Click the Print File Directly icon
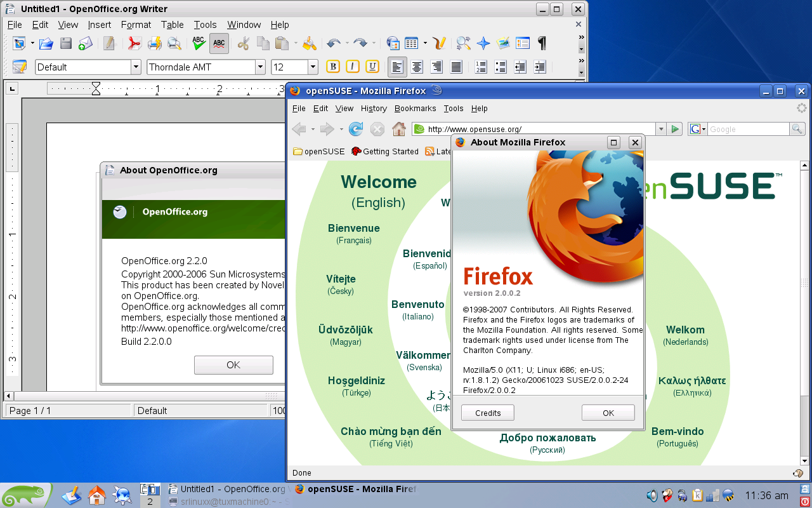 click(x=154, y=43)
